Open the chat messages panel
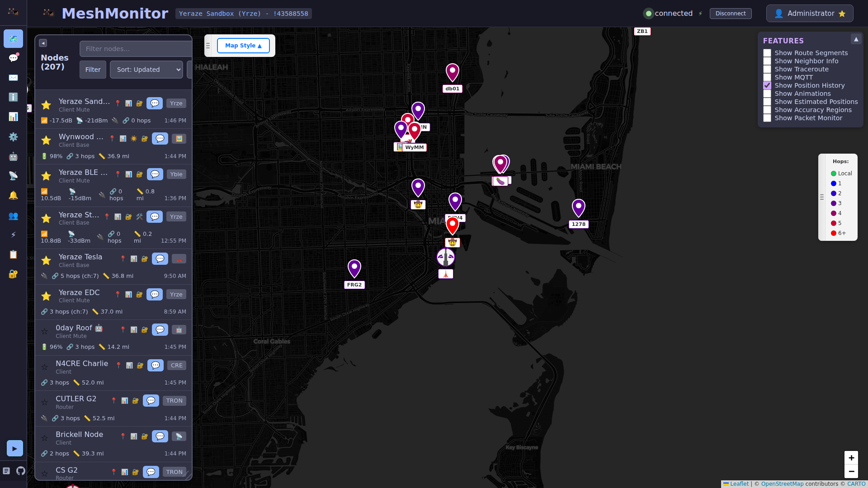868x488 pixels. (13, 58)
